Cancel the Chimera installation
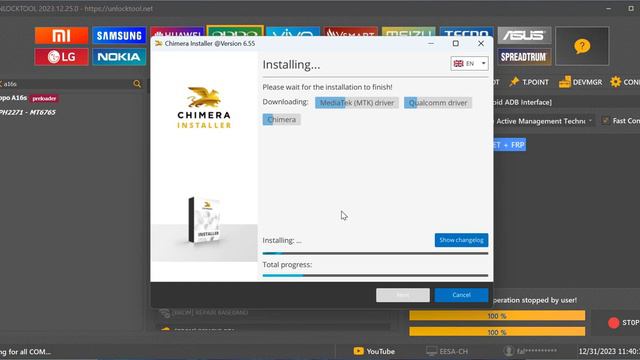 [461, 295]
